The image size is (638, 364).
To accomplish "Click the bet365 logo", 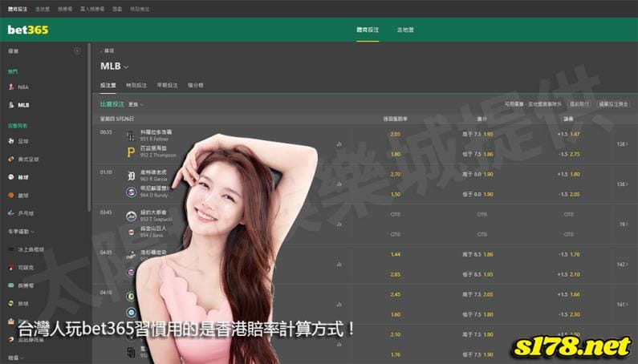I will [27, 30].
